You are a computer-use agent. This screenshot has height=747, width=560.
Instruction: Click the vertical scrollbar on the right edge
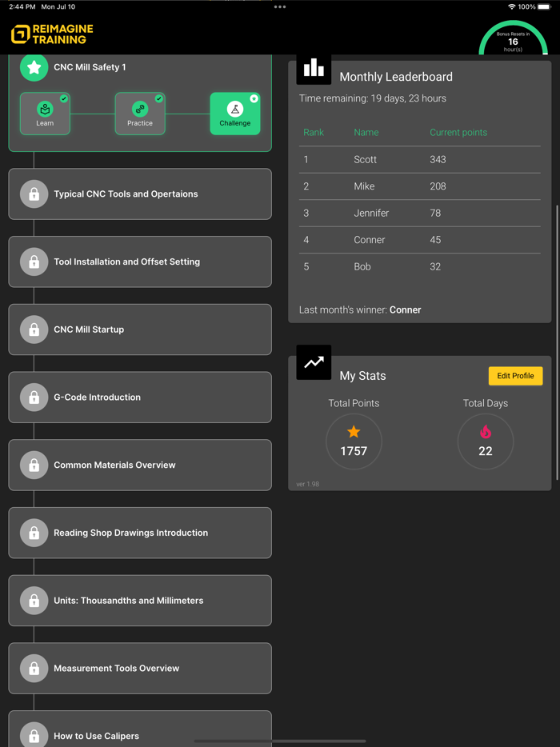[557, 342]
